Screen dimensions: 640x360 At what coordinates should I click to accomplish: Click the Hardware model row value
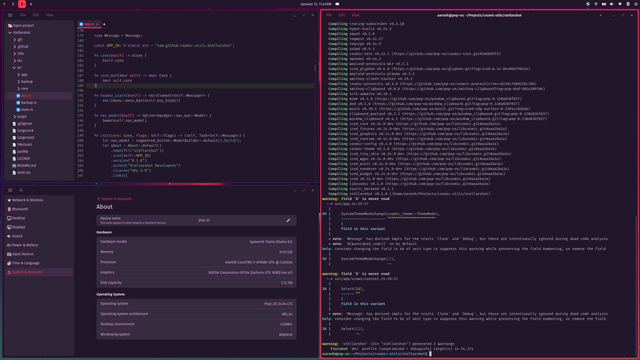[271, 242]
